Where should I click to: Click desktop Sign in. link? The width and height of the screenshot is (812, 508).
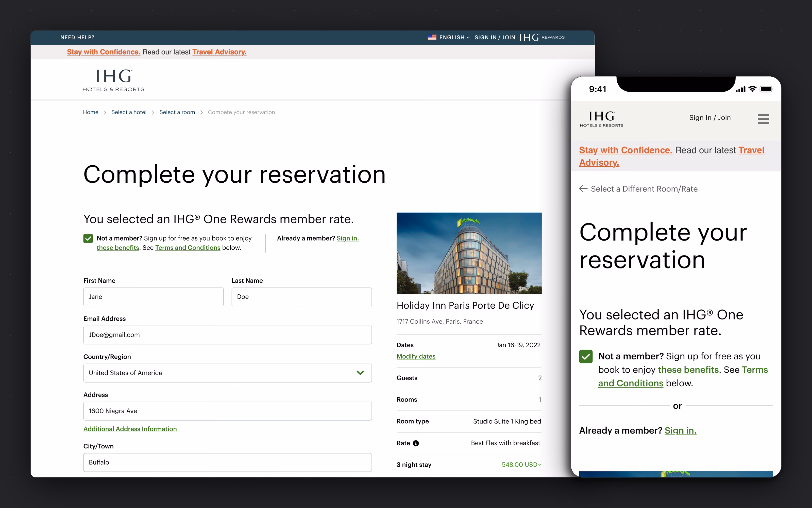coord(348,238)
